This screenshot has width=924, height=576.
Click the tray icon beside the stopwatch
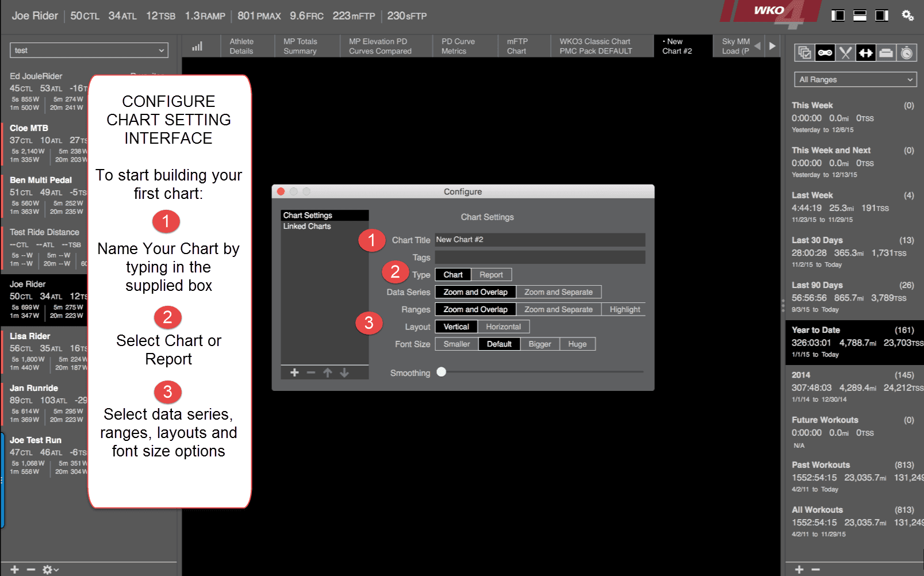[x=886, y=53]
